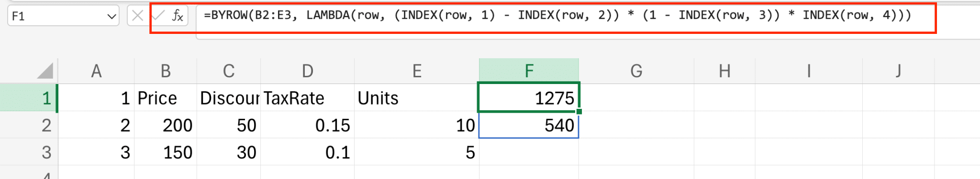Select cell A1 containing 1
This screenshot has height=179, width=980.
pyautogui.click(x=96, y=98)
